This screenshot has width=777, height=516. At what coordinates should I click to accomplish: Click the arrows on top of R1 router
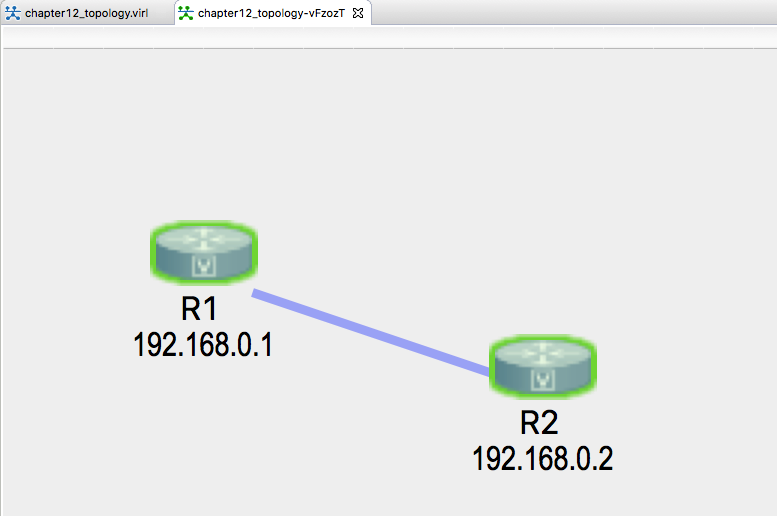pyautogui.click(x=204, y=239)
